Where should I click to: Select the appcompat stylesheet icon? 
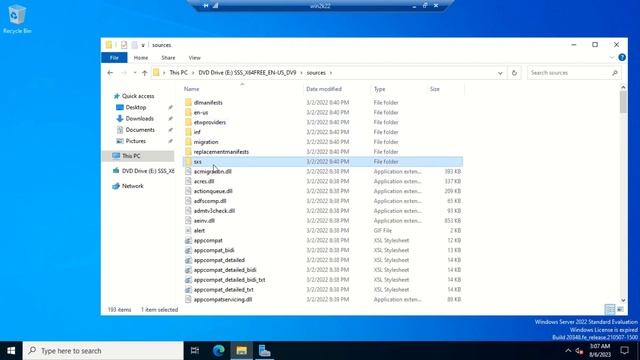pos(188,240)
